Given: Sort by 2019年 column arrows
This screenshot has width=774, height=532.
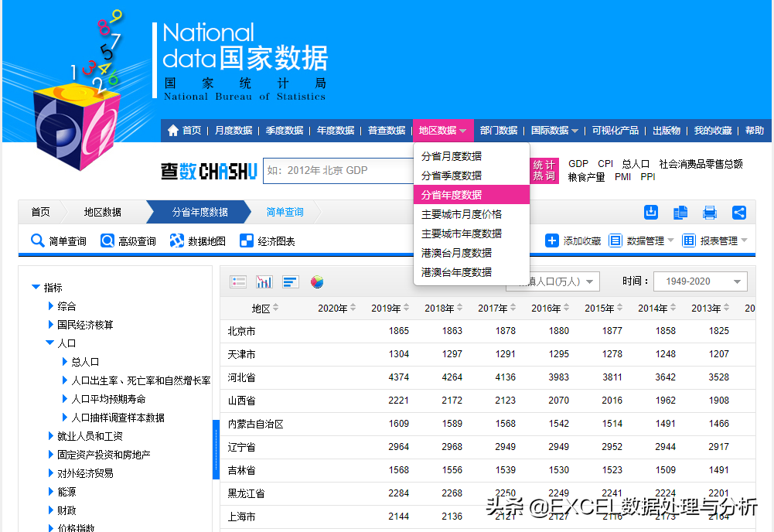Looking at the screenshot, I should [406, 308].
